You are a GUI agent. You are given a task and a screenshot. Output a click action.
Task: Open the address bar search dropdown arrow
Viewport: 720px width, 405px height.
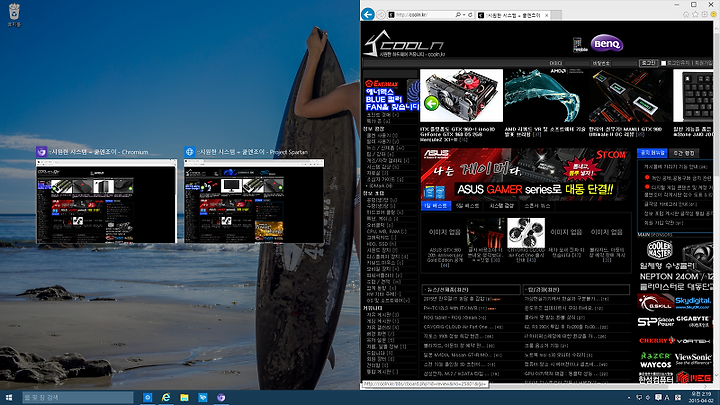(464, 15)
